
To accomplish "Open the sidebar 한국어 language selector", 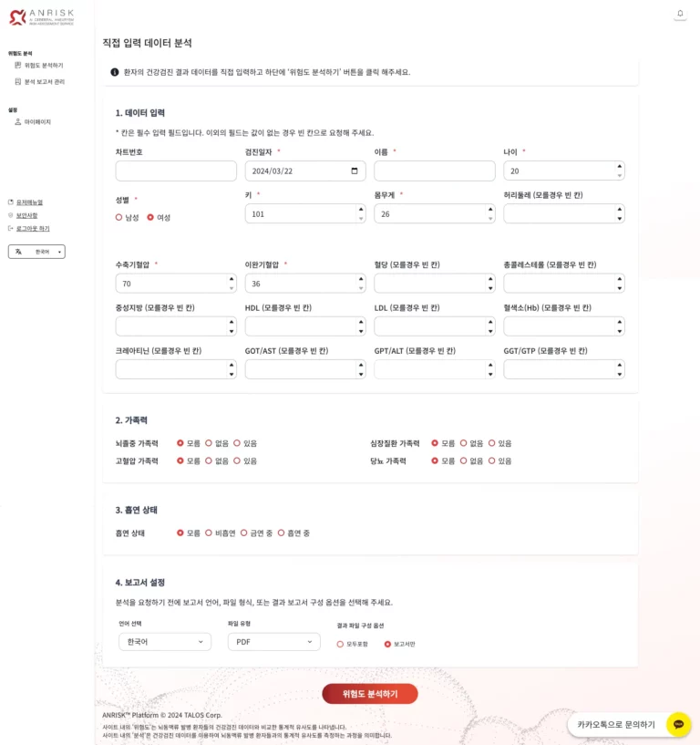I will [36, 252].
